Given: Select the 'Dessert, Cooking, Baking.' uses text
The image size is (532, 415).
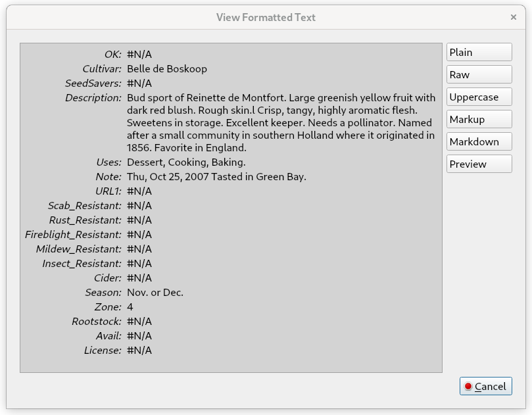Looking at the screenshot, I should tap(186, 162).
